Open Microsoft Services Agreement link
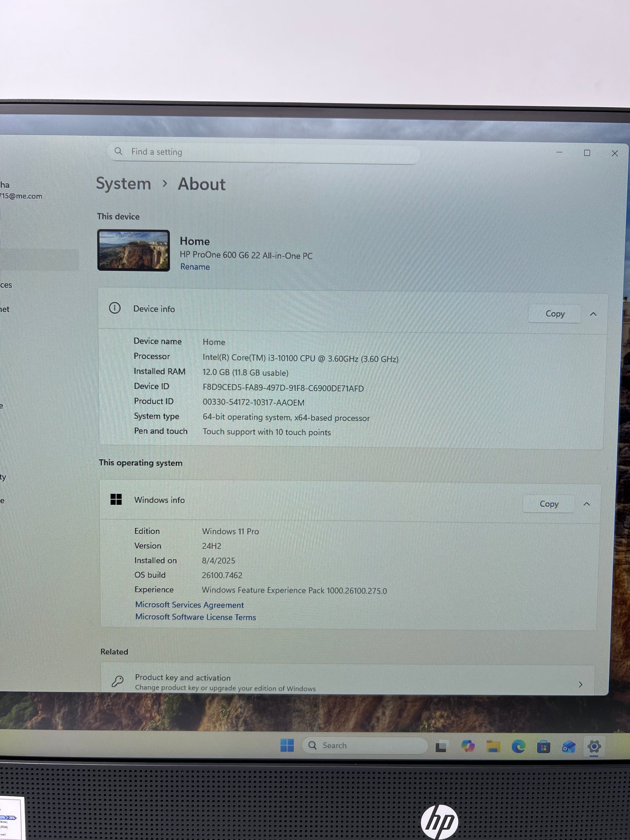 [189, 605]
